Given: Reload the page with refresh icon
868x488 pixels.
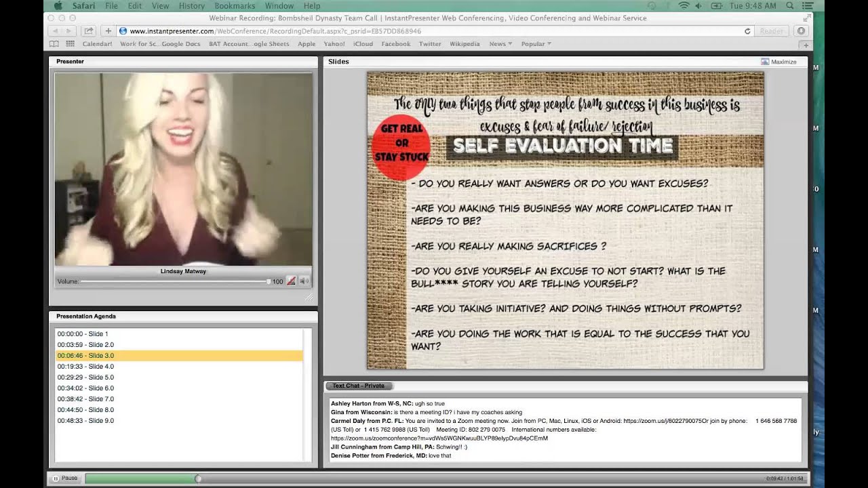Looking at the screenshot, I should coord(747,31).
